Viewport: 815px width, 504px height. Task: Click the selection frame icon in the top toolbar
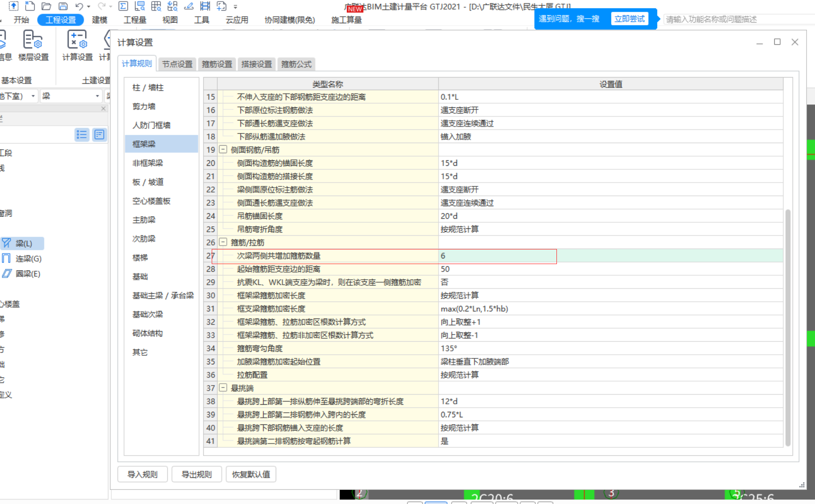pyautogui.click(x=221, y=6)
